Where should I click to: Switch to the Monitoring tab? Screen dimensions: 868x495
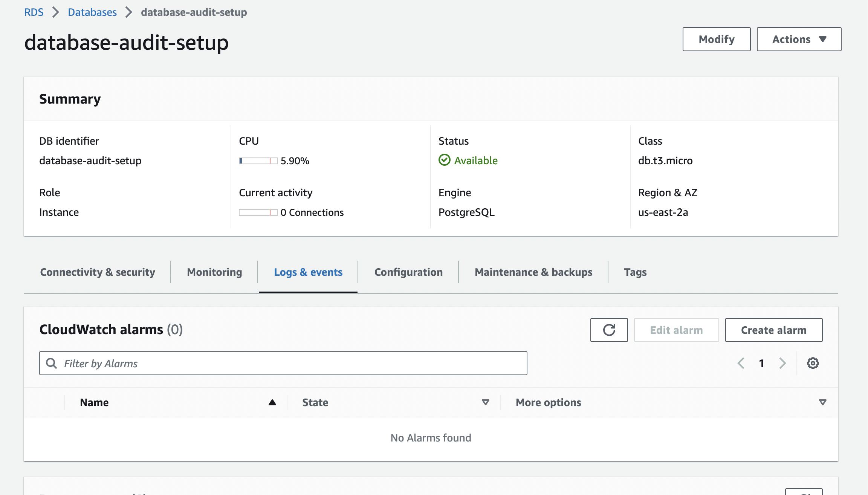pos(214,272)
